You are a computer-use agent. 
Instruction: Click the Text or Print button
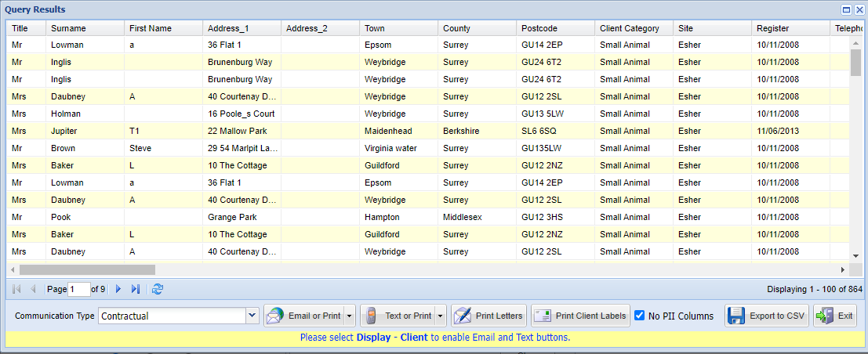coord(398,316)
